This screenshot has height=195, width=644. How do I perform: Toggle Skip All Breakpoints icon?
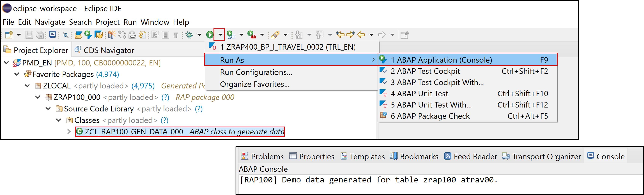click(x=66, y=35)
